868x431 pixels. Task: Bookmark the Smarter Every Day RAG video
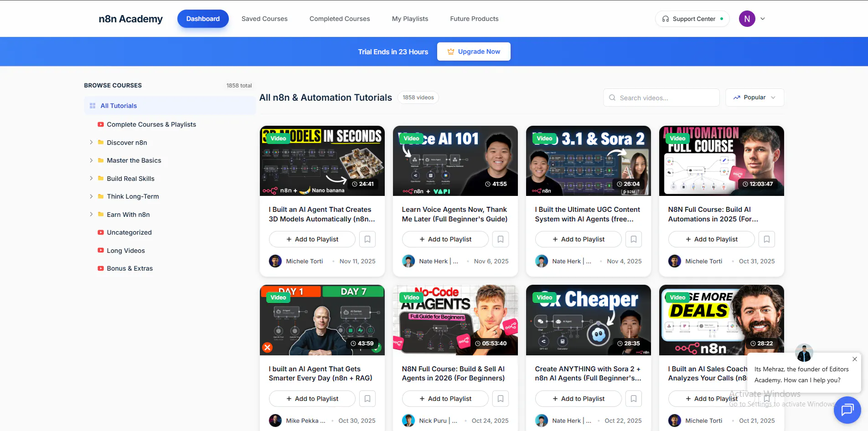(367, 399)
